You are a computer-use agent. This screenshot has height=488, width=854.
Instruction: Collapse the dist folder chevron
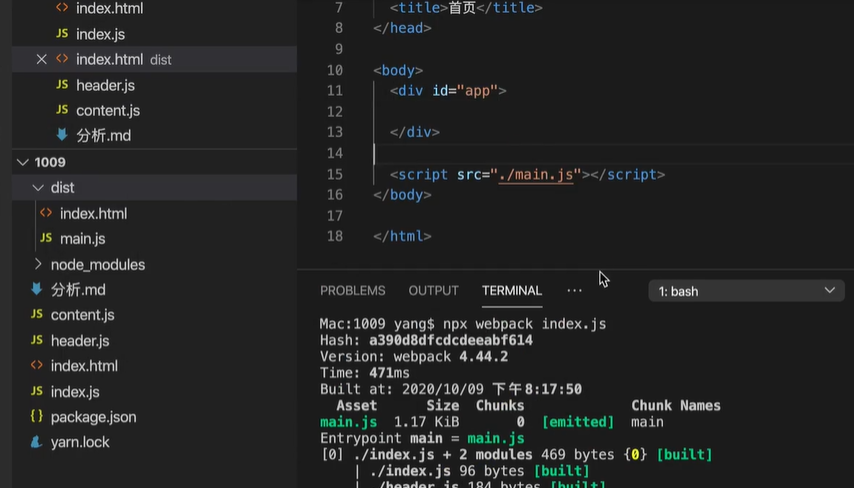click(x=38, y=188)
